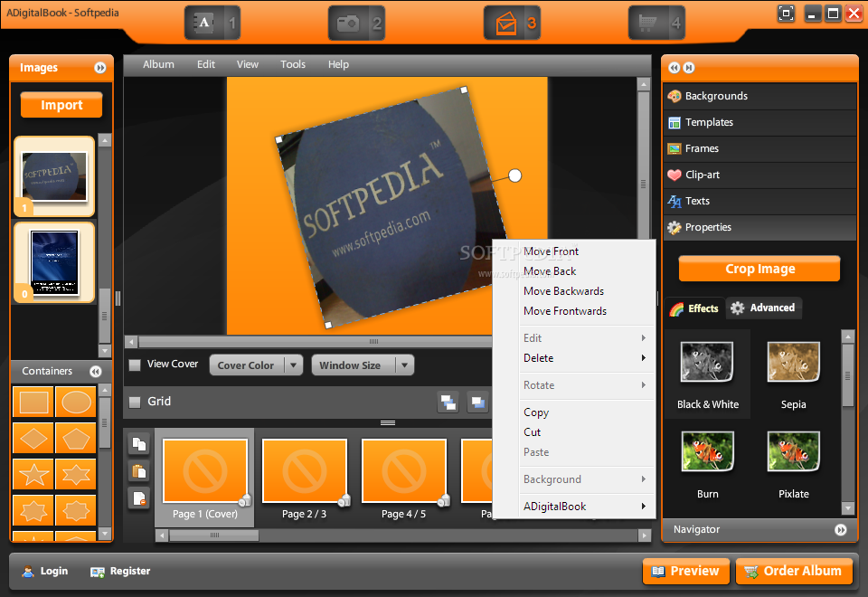The width and height of the screenshot is (868, 597).
Task: Open the Window Size dropdown
Action: [363, 365]
